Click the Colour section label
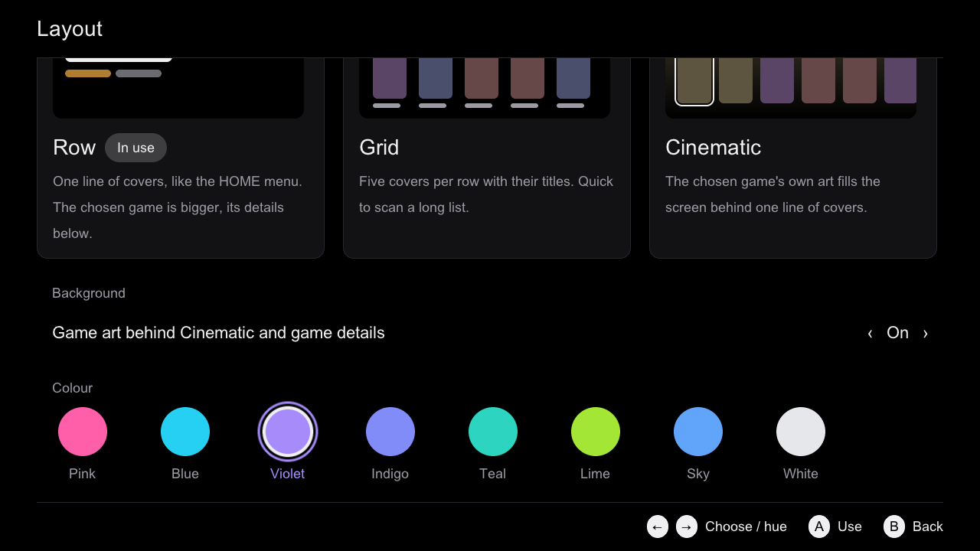The height and width of the screenshot is (551, 980). pos(72,388)
